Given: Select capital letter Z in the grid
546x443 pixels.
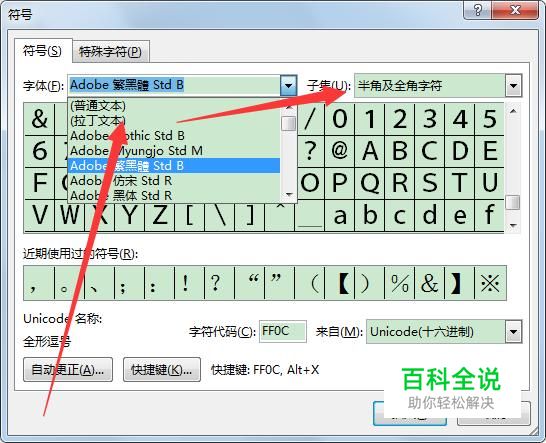Looking at the screenshot, I should click(x=159, y=215).
